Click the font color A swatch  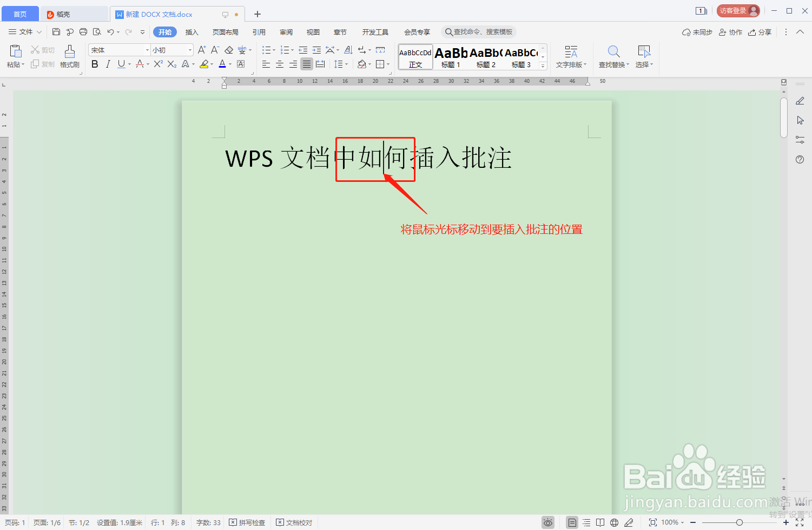pos(222,64)
